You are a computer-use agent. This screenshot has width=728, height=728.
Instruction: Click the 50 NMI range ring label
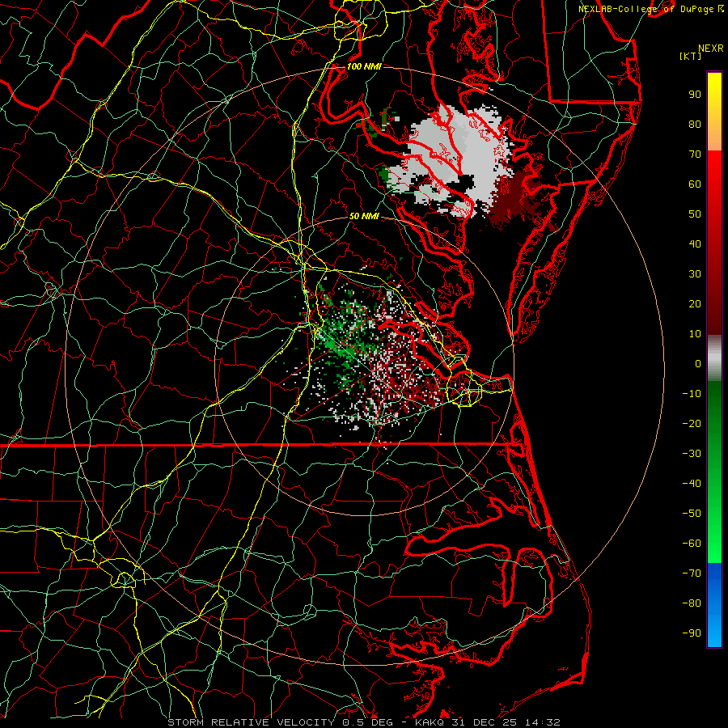(x=364, y=216)
